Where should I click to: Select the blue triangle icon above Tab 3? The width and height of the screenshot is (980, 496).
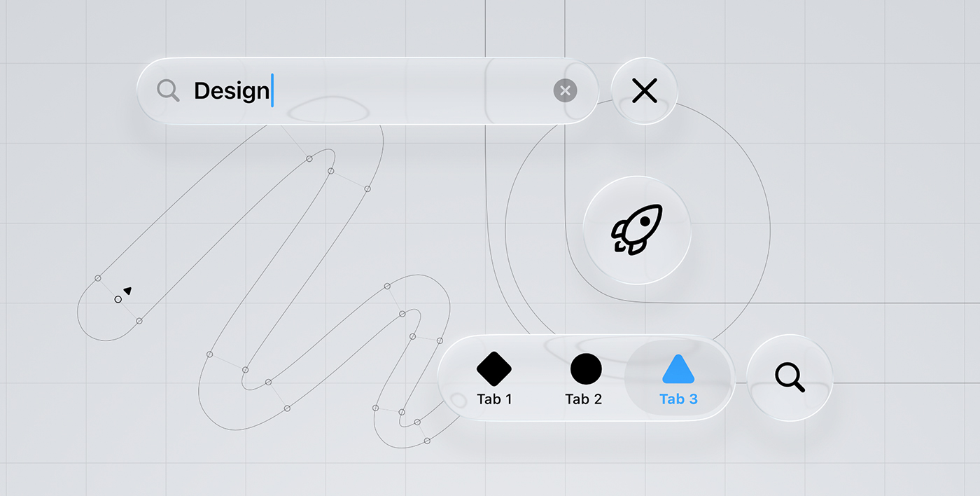(x=678, y=369)
